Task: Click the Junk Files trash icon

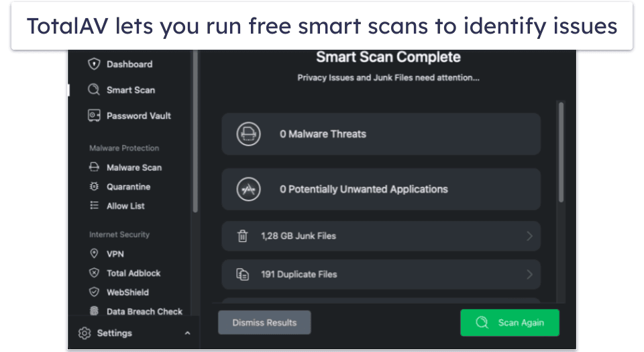Action: tap(242, 236)
